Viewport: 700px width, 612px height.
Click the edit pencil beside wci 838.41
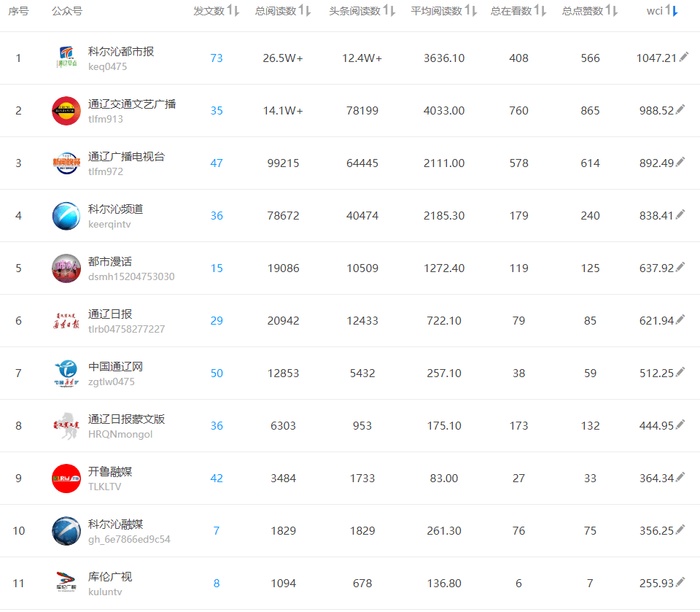tap(680, 215)
